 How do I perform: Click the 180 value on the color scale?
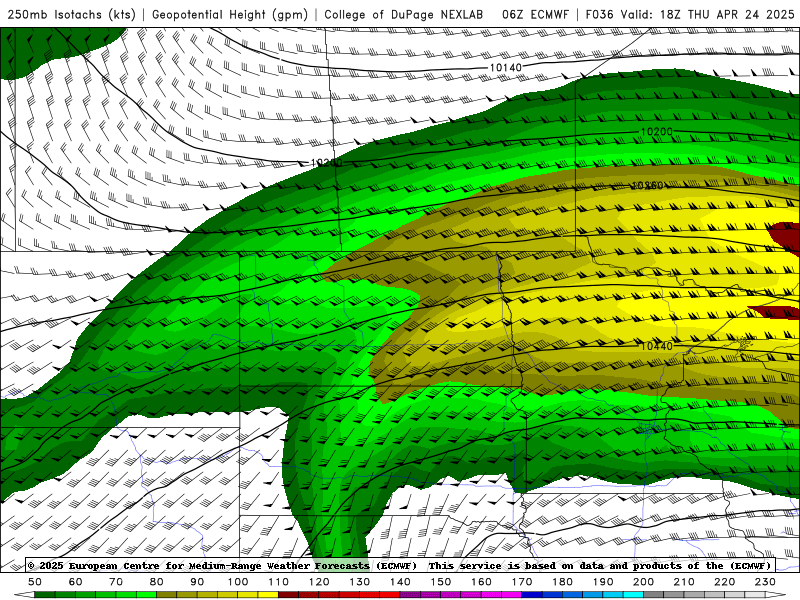562,582
